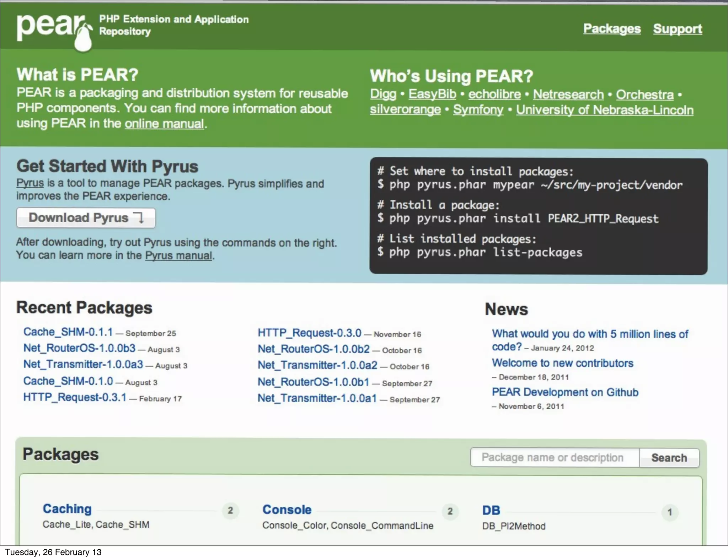Open the Support navigation menu item
The height and width of the screenshot is (560, 728).
tap(677, 29)
